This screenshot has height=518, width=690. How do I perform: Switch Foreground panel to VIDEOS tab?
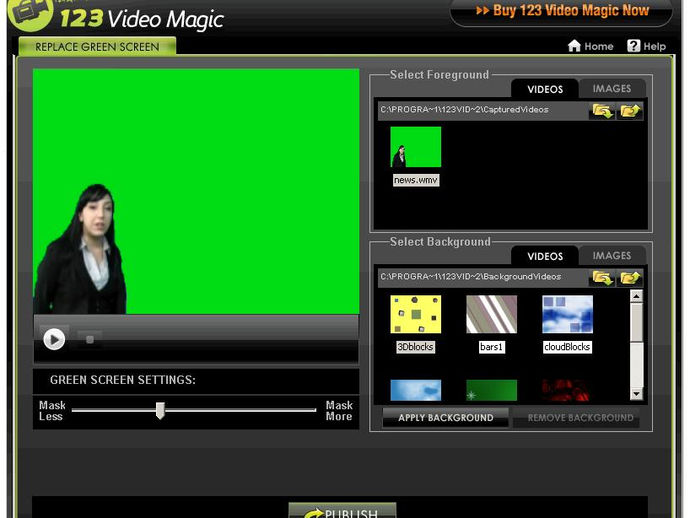pos(545,89)
